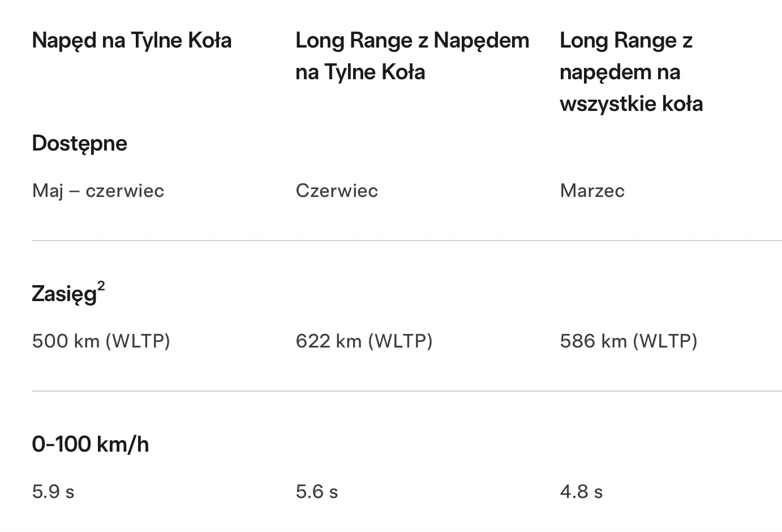Click the divider line below Zasięg row
This screenshot has height=532, width=782.
[407, 391]
